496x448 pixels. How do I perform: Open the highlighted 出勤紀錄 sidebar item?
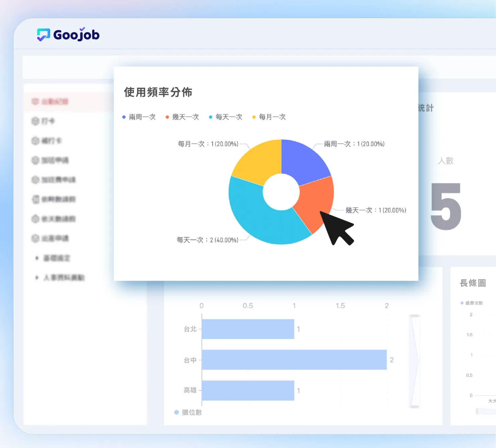tap(68, 102)
